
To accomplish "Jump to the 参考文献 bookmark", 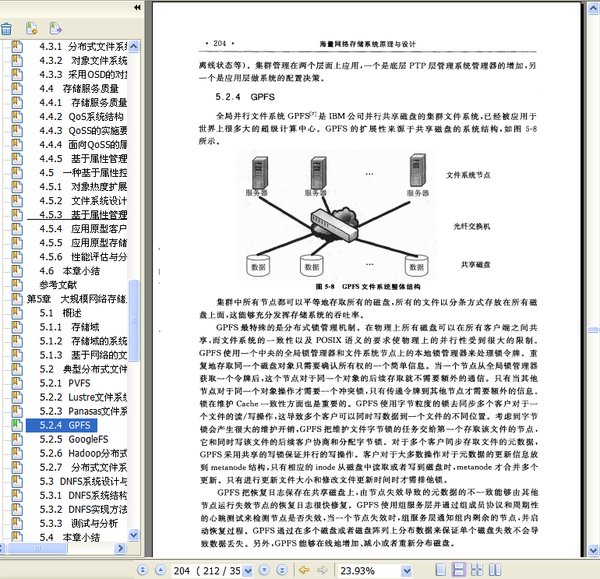I will pos(48,285).
